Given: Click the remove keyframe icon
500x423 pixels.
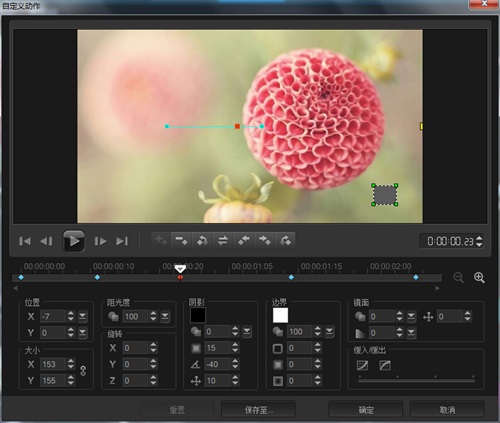Looking at the screenshot, I should point(181,240).
